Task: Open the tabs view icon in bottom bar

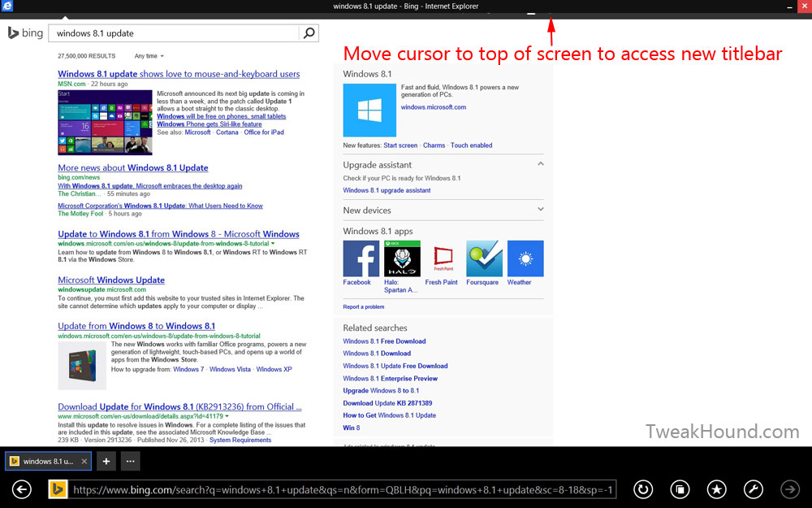Action: click(x=680, y=489)
